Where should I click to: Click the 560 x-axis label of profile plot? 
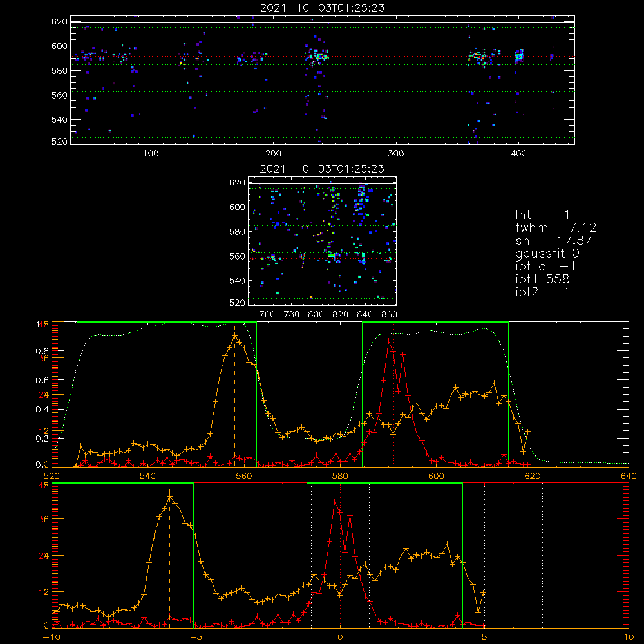pyautogui.click(x=244, y=476)
